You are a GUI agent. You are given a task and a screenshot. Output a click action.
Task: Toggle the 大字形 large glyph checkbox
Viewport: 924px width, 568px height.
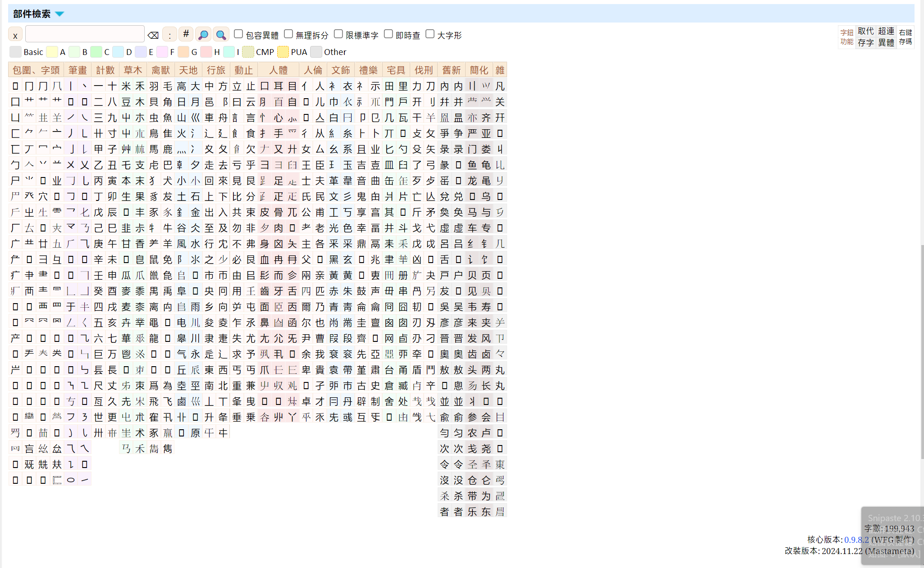(430, 34)
